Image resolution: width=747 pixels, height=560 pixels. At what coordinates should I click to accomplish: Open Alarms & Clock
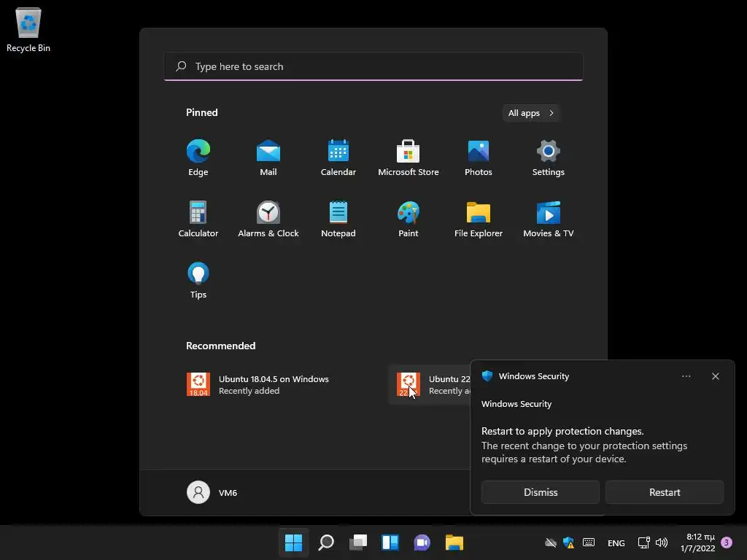[x=268, y=219]
